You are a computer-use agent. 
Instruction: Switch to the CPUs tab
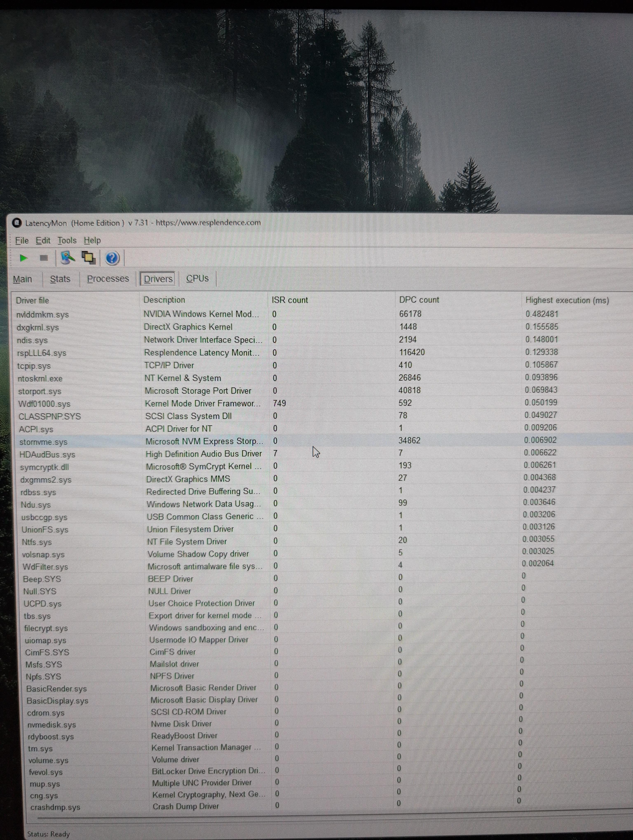click(197, 278)
